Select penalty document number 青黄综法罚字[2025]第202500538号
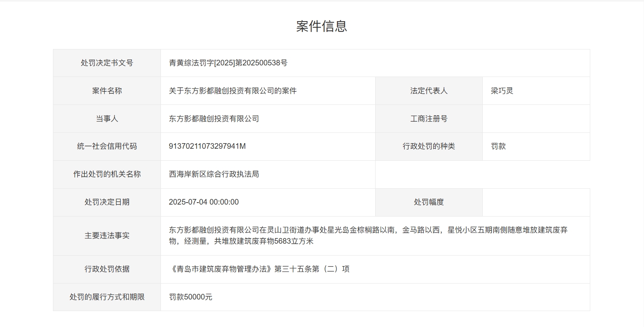 pos(228,63)
